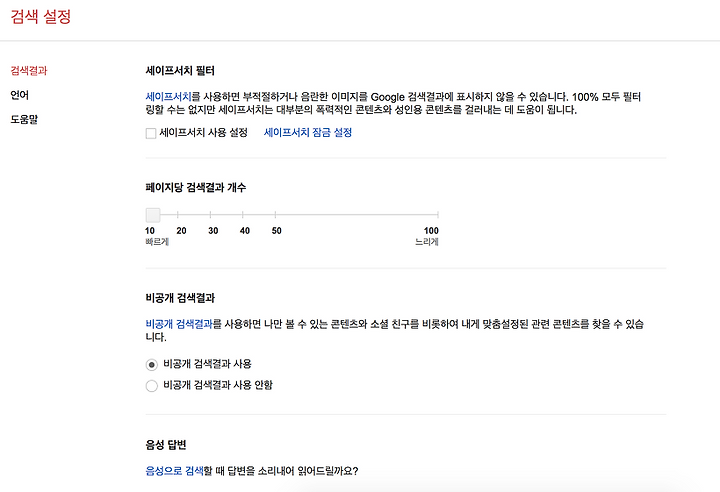This screenshot has height=492, width=720.
Task: Set results per page slider to 100
Action: click(x=438, y=215)
